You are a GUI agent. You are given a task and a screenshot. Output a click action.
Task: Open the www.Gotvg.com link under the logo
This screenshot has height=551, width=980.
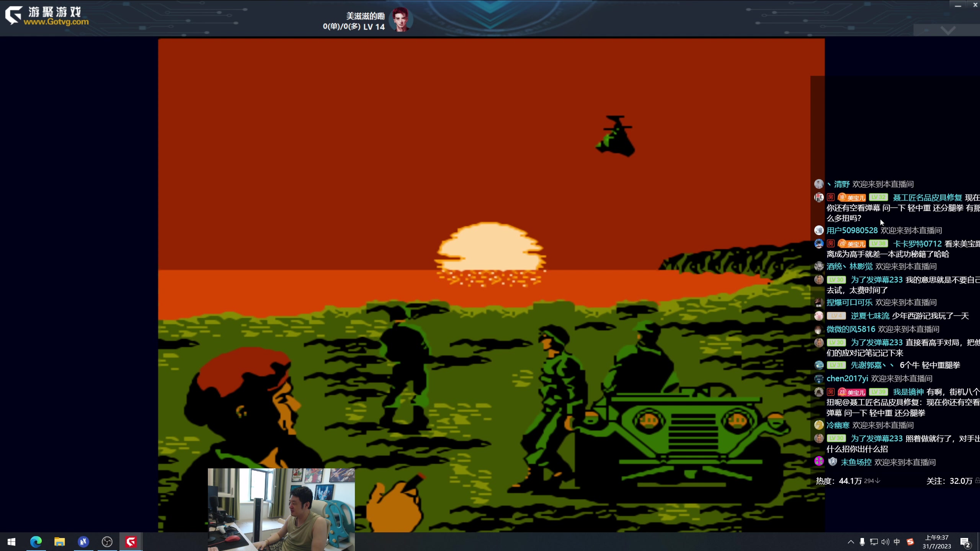[x=56, y=22]
